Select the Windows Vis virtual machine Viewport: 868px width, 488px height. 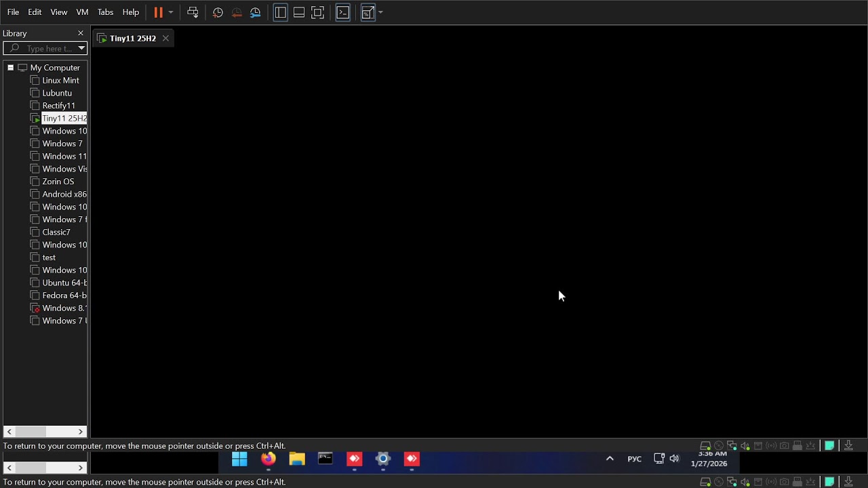click(x=64, y=169)
